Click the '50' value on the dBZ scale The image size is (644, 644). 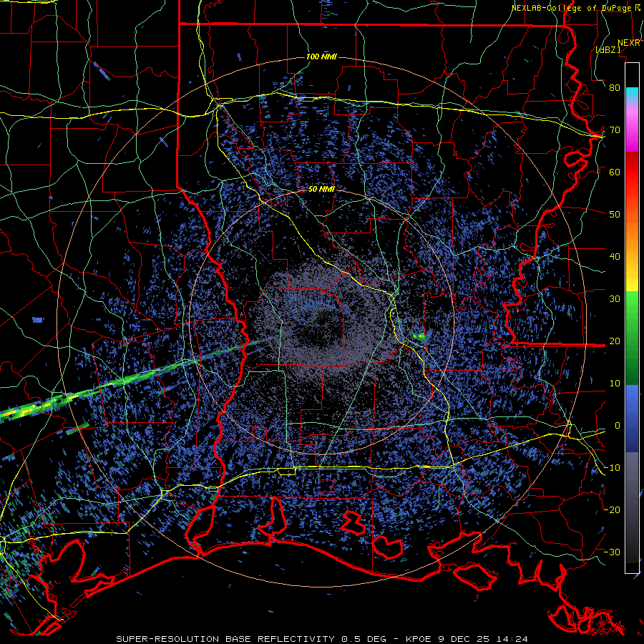tap(615, 215)
